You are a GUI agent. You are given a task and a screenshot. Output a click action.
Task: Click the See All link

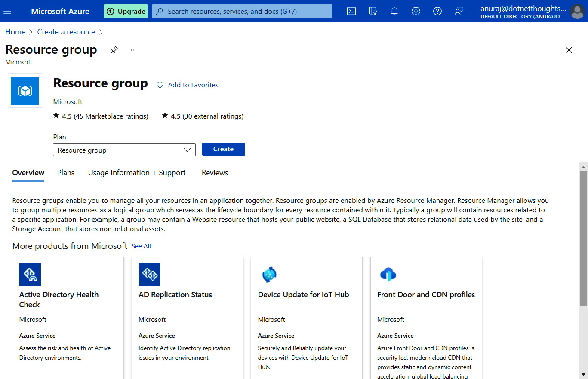[x=141, y=246]
